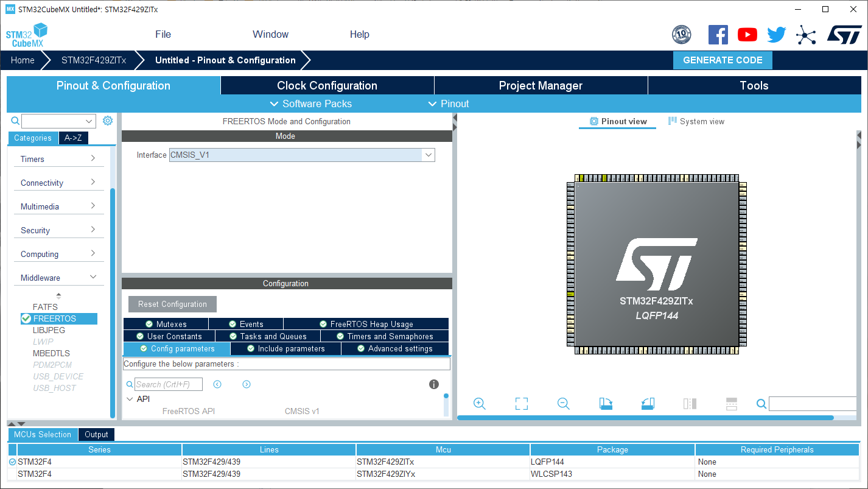
Task: Expand the Connectivity category
Action: point(58,183)
